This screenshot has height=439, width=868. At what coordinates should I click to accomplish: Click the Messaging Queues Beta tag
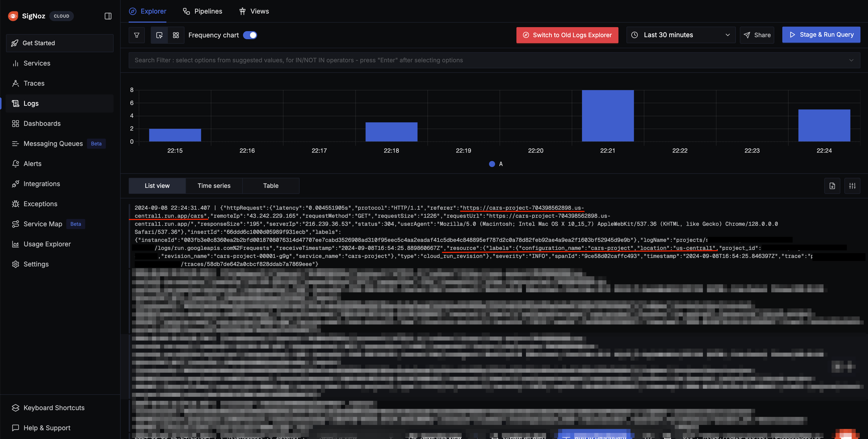[x=96, y=143]
